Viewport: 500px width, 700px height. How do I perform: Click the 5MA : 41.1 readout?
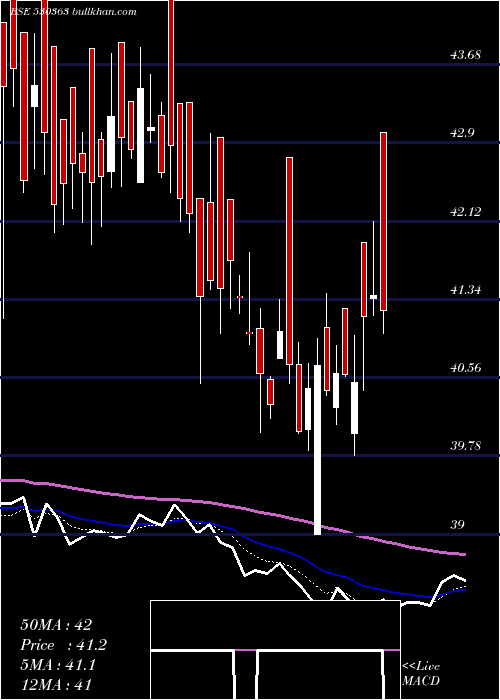[58, 665]
